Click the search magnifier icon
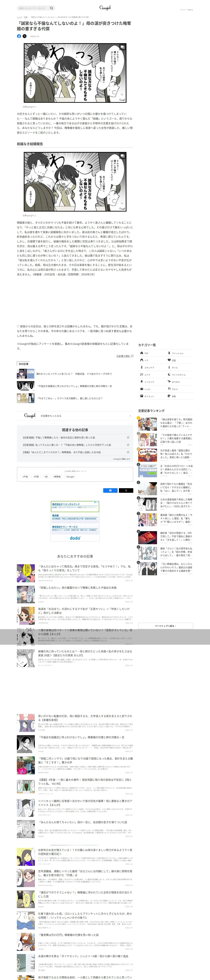 coord(52,8)
